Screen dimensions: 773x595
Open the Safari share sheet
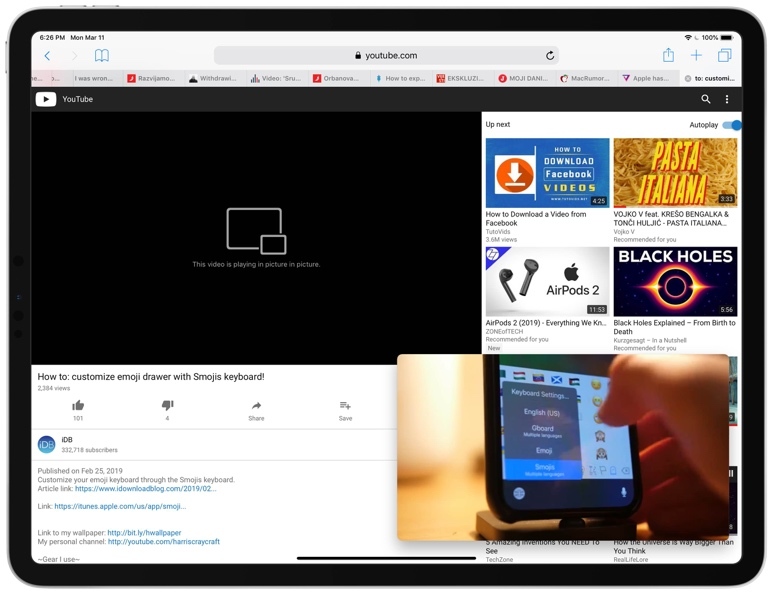point(668,56)
